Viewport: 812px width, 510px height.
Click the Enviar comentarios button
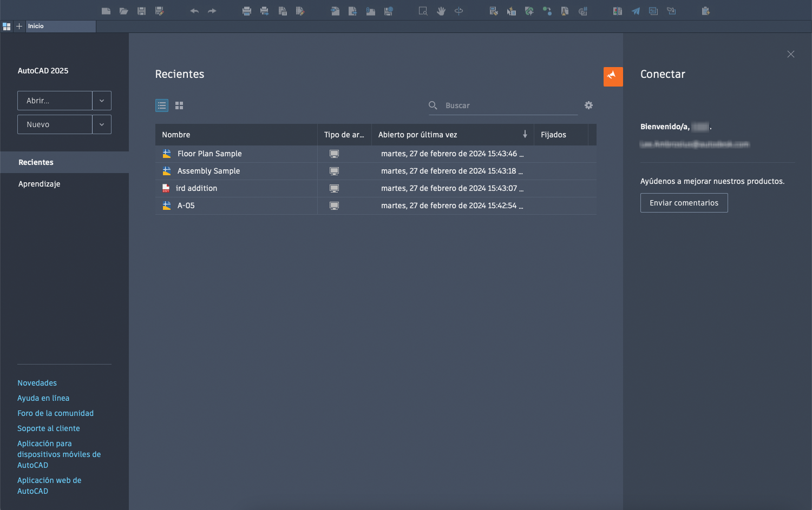click(x=684, y=203)
